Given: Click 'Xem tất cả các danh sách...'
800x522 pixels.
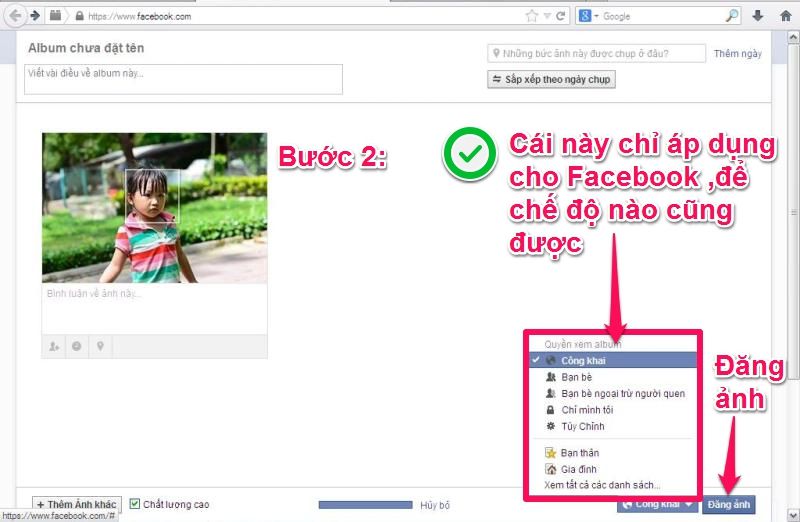Looking at the screenshot, I should pyautogui.click(x=602, y=485).
